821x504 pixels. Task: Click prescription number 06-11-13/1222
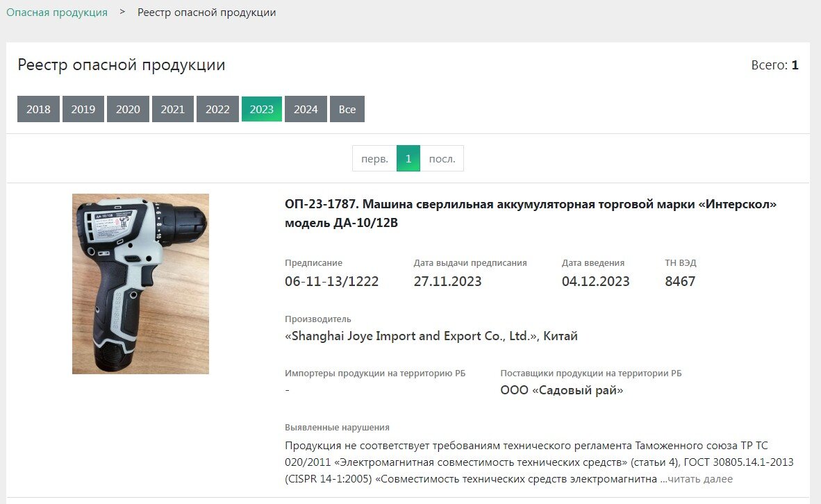point(331,281)
